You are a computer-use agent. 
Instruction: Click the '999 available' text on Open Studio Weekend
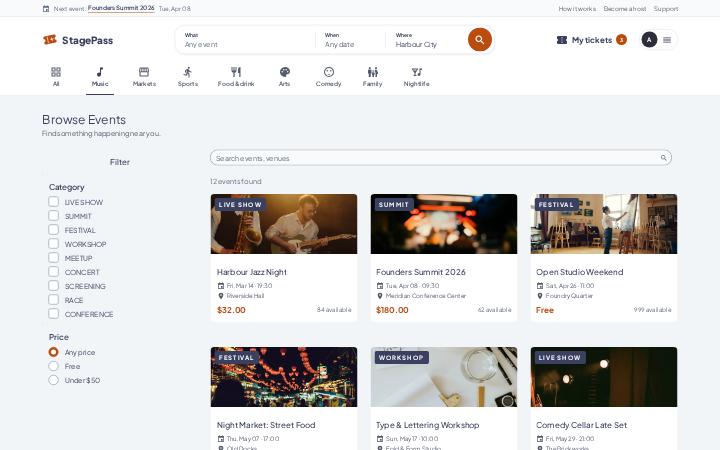(652, 310)
